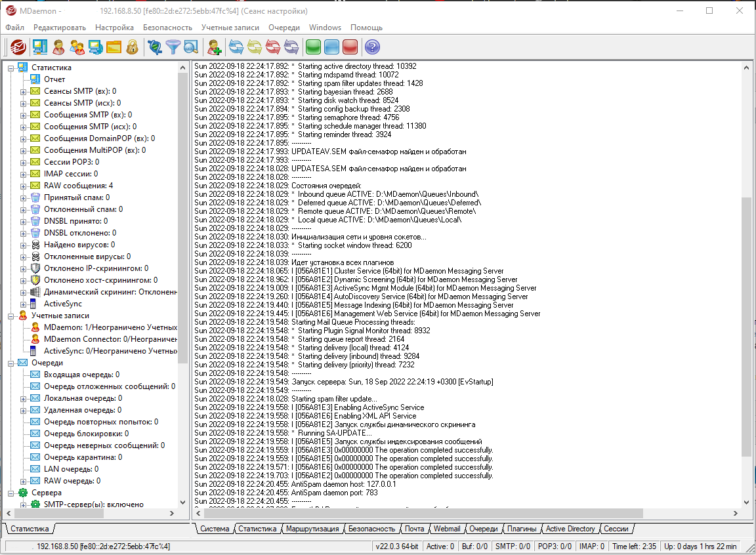Click the down arrow of the log scrollbar
The height and width of the screenshot is (555, 756).
tap(746, 502)
